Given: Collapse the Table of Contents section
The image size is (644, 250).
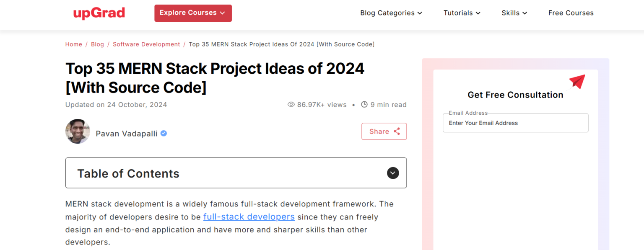Looking at the screenshot, I should coord(392,173).
